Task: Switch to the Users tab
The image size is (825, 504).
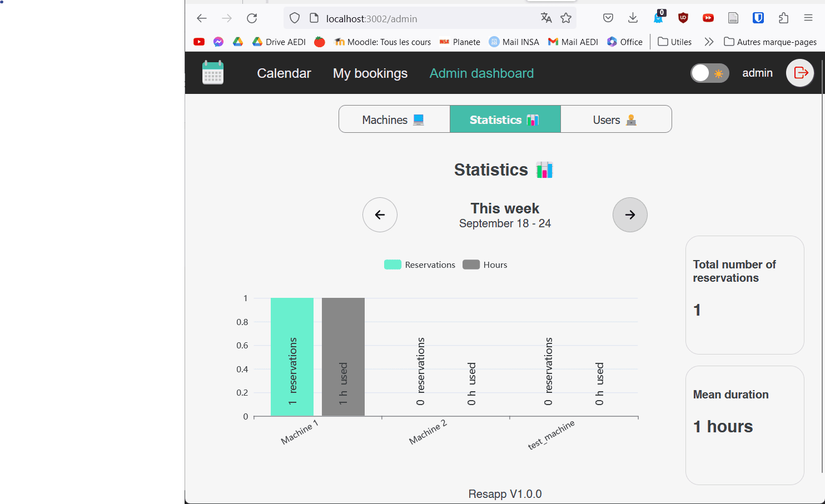Action: [616, 119]
